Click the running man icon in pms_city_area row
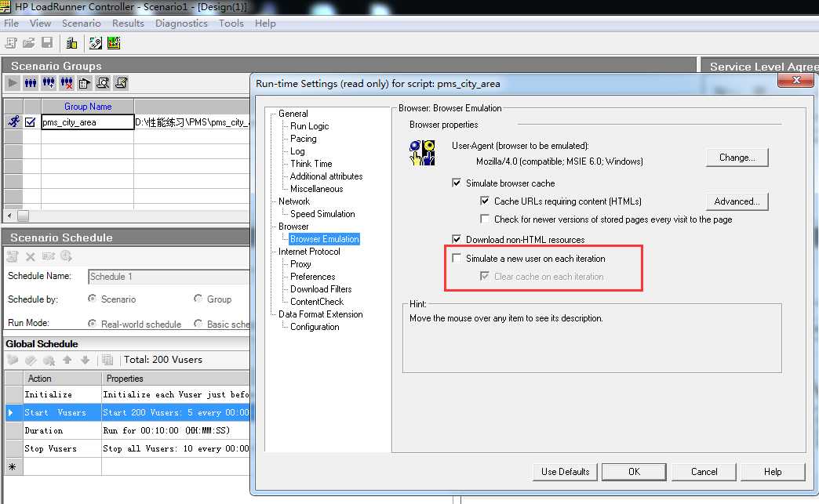Screen dimensions: 819x504 (13, 121)
